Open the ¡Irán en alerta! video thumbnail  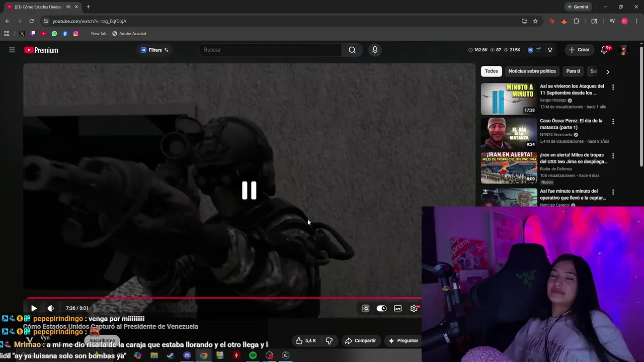pos(509,168)
